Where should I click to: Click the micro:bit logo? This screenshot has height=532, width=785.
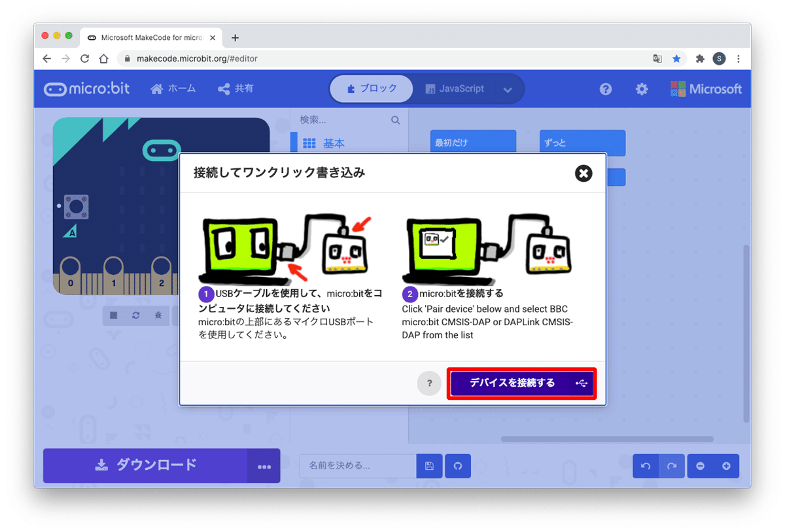click(86, 89)
